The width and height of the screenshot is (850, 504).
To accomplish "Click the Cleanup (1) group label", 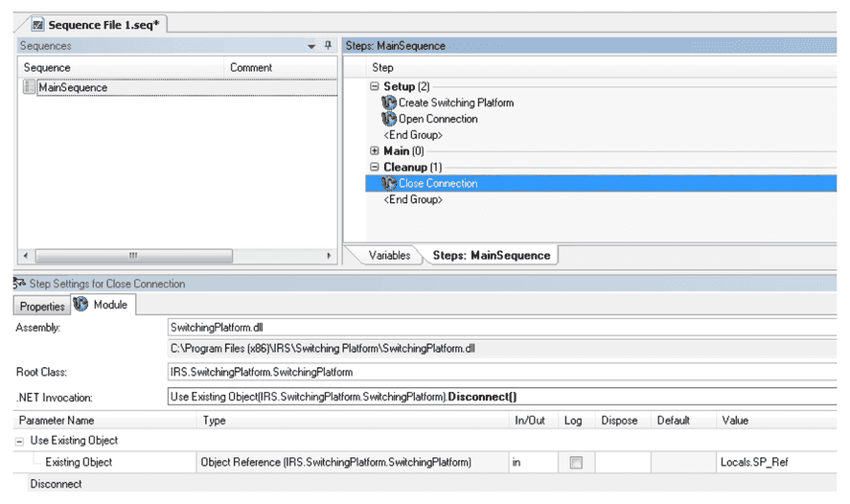I will 412,167.
